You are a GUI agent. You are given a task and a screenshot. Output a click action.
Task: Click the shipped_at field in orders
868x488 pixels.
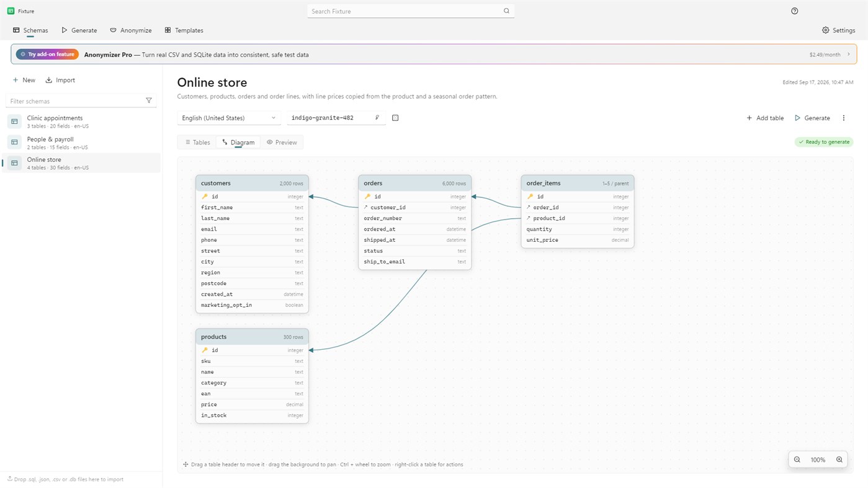(414, 240)
